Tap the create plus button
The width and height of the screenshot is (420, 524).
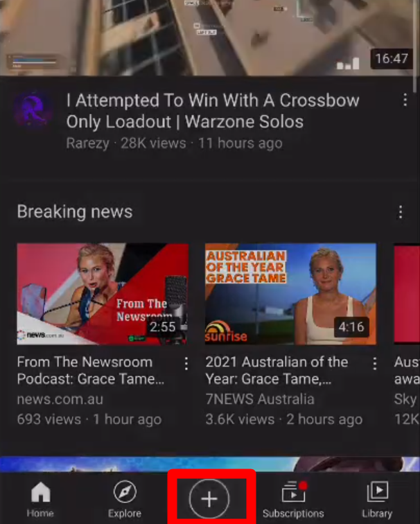coord(209,498)
